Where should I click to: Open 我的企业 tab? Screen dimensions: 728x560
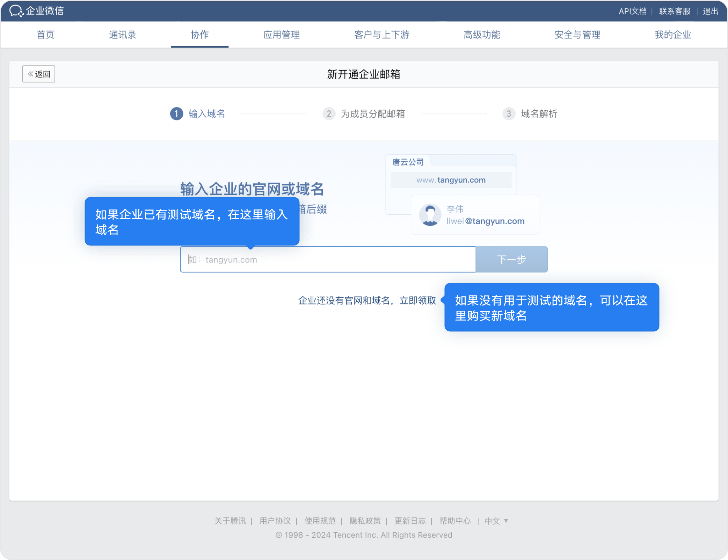[x=672, y=35]
